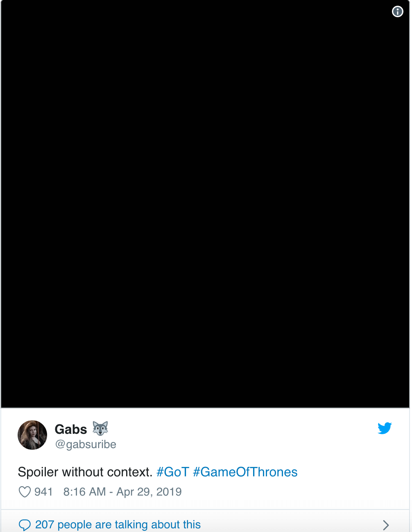Click the number 207 in the replies bar
Screen dimensions: 412x532
45,525
